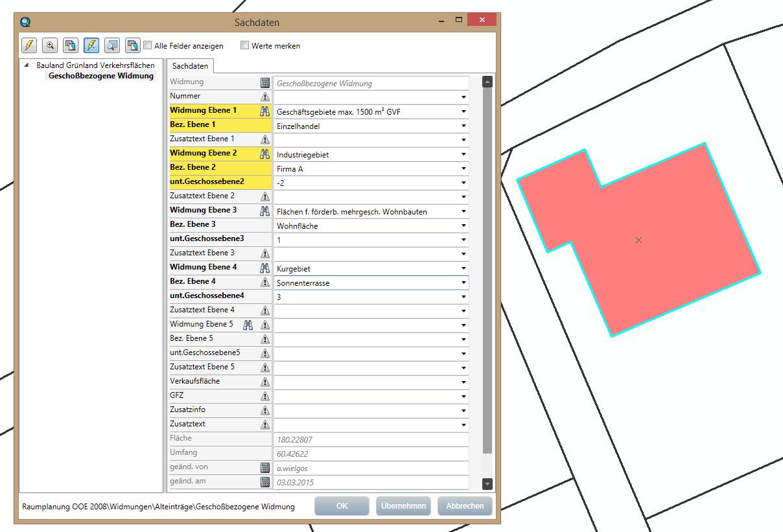Click the table search toolbar icon

coord(112,45)
